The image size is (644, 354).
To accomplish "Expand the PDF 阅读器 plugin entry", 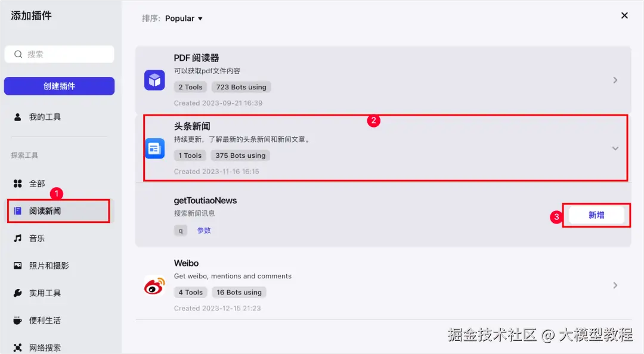I will (x=615, y=78).
